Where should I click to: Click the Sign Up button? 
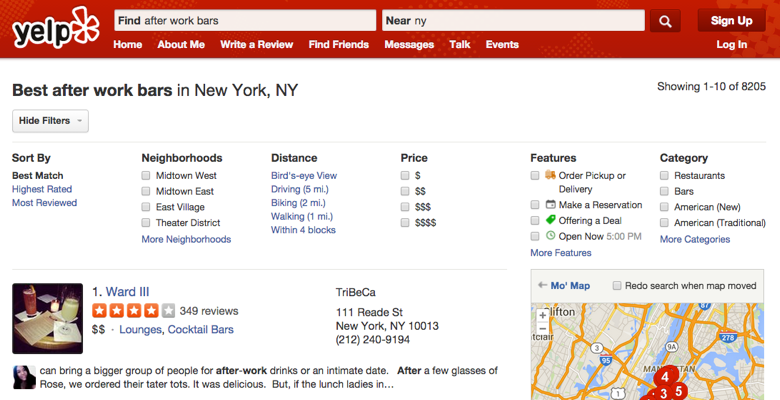[731, 20]
